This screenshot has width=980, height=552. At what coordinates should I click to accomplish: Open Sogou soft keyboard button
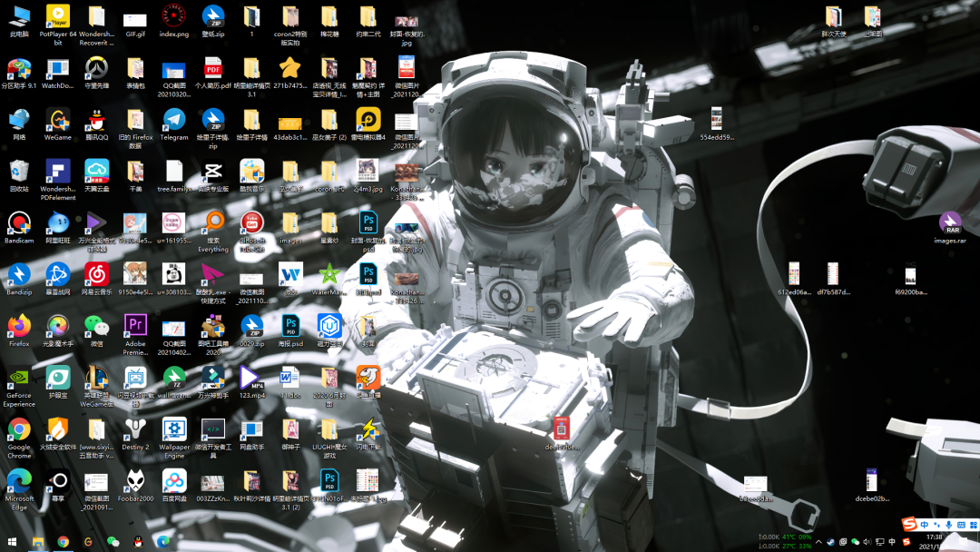click(961, 525)
